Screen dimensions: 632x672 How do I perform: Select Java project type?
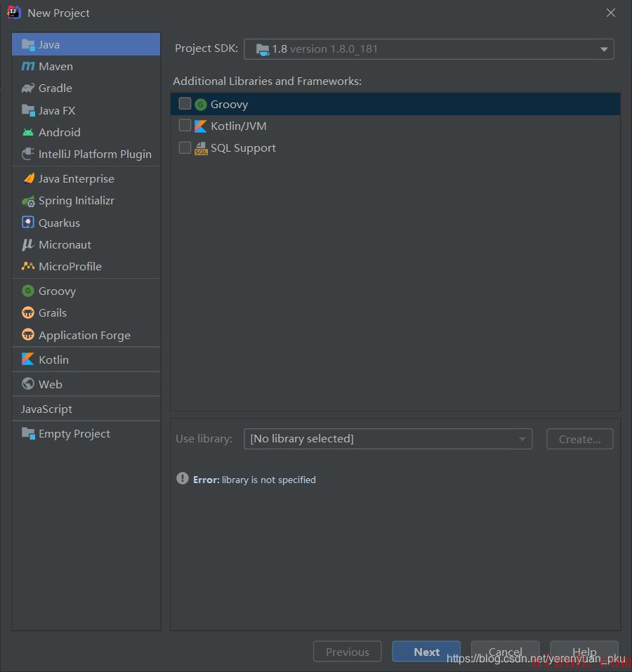pos(86,44)
